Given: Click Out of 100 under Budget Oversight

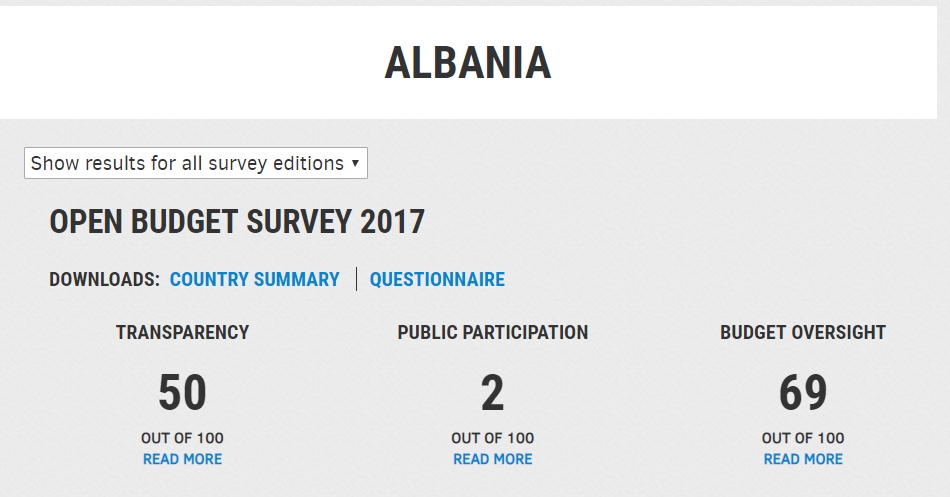Looking at the screenshot, I should click(803, 438).
